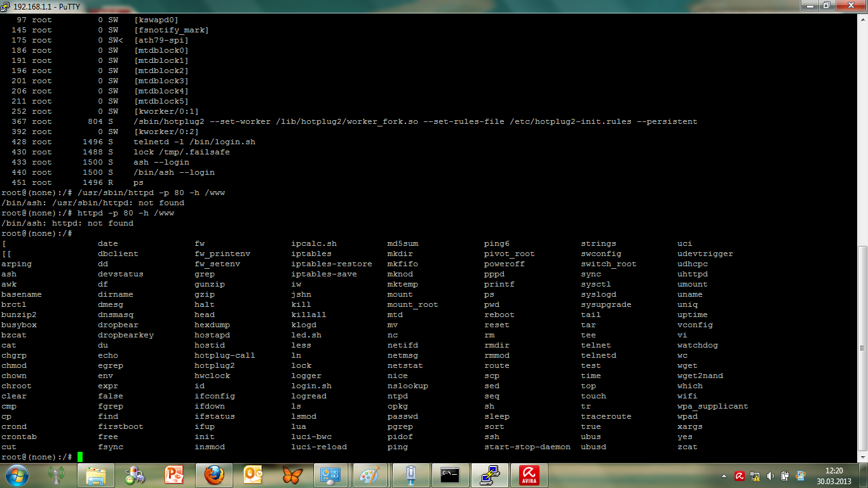
Task: Select the PuTTY taskbar button
Action: (x=489, y=475)
